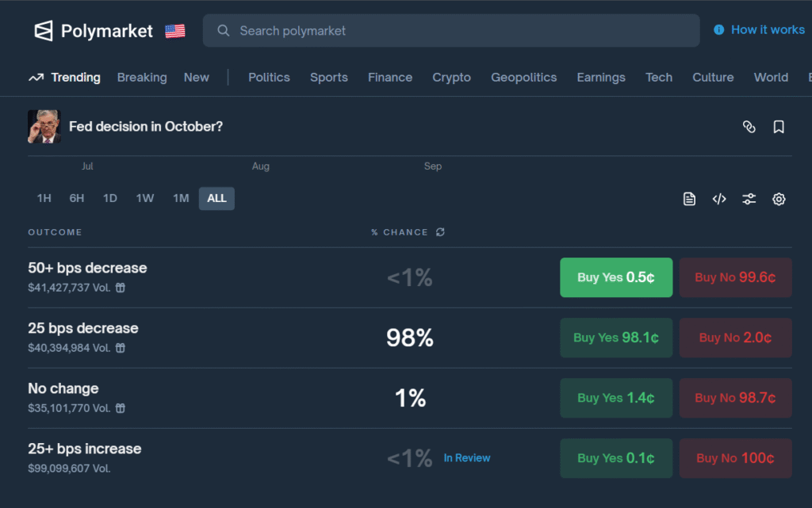The height and width of the screenshot is (508, 812).
Task: Open the US flag region selector
Action: click(175, 31)
